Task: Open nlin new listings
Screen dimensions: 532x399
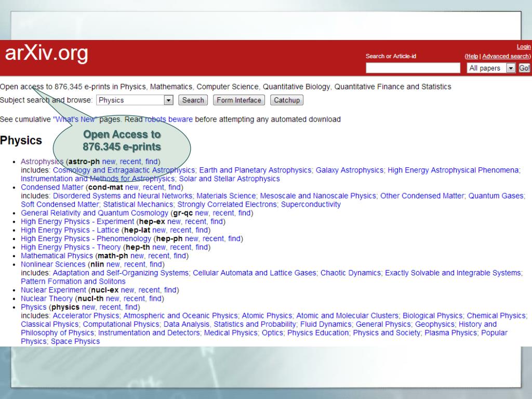Action: [113, 264]
